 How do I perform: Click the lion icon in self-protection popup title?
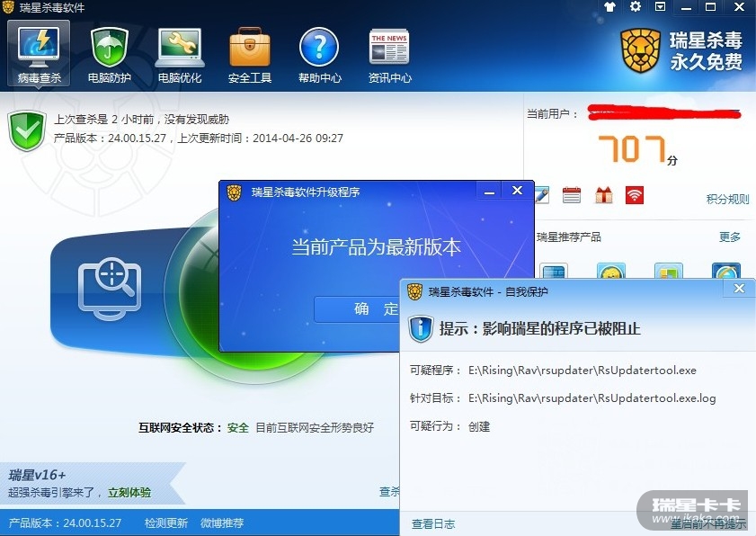point(414,292)
